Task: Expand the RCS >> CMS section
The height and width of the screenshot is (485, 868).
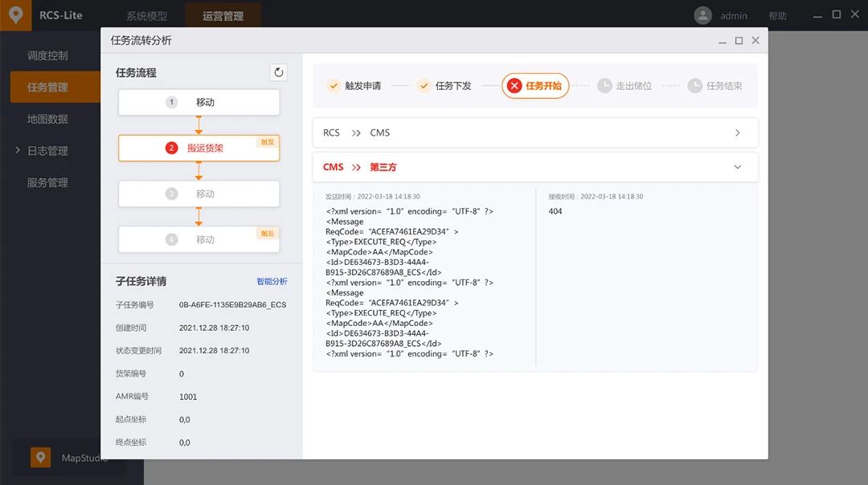Action: pyautogui.click(x=737, y=132)
